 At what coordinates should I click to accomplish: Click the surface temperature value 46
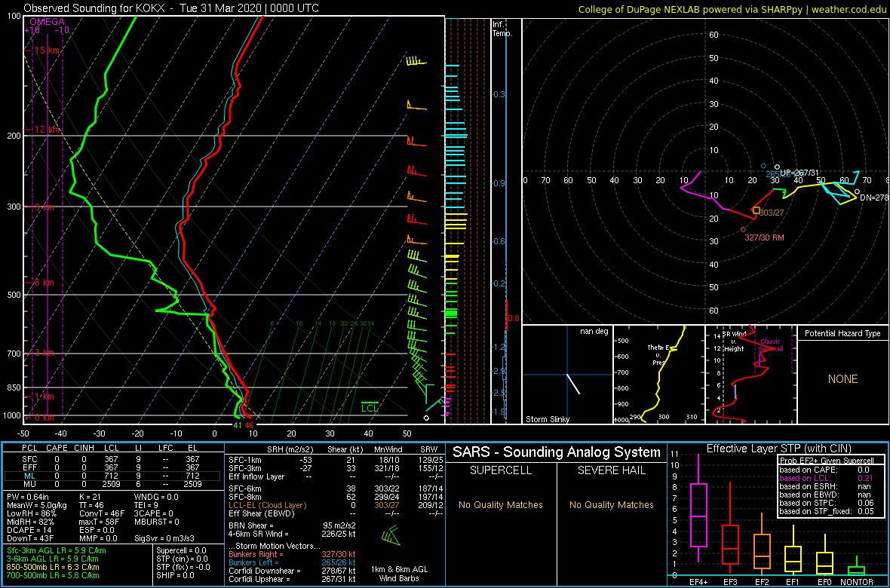click(x=249, y=424)
